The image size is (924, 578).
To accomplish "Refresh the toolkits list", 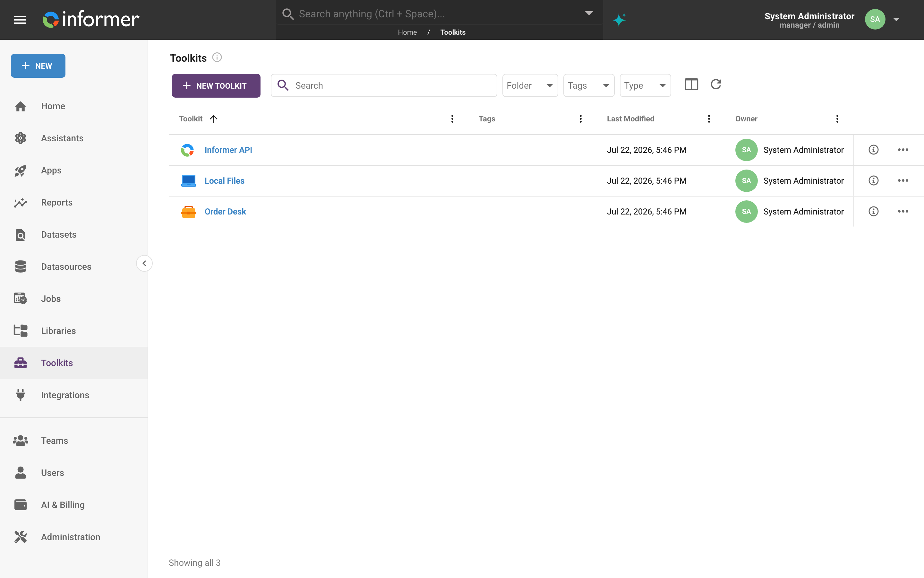I will pyautogui.click(x=716, y=84).
